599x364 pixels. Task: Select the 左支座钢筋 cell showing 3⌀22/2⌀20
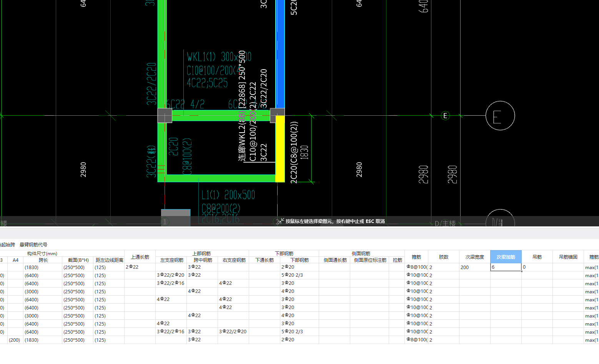pos(171,275)
